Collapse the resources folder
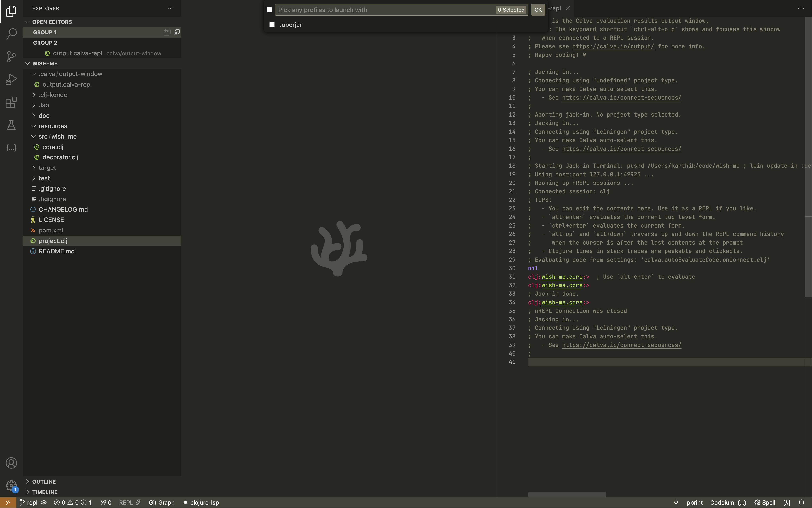Screen dimensions: 812x508 34,126
